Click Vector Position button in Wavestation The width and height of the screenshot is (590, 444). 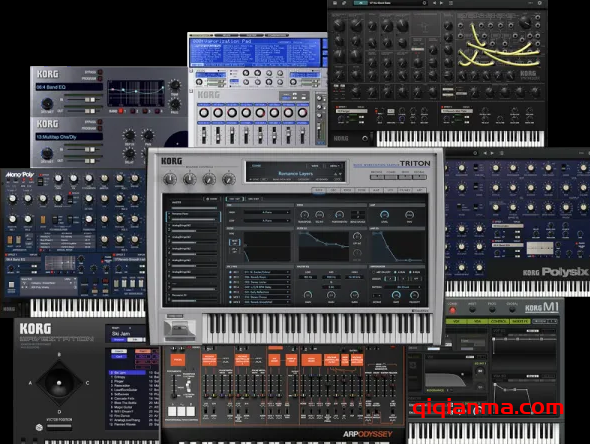(59, 427)
